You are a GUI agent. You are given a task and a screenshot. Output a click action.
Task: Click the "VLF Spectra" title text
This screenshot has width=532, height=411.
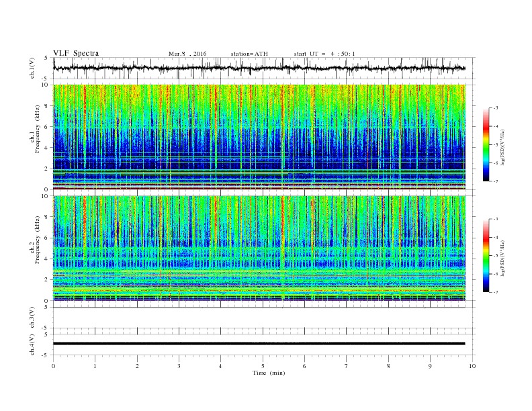point(76,53)
